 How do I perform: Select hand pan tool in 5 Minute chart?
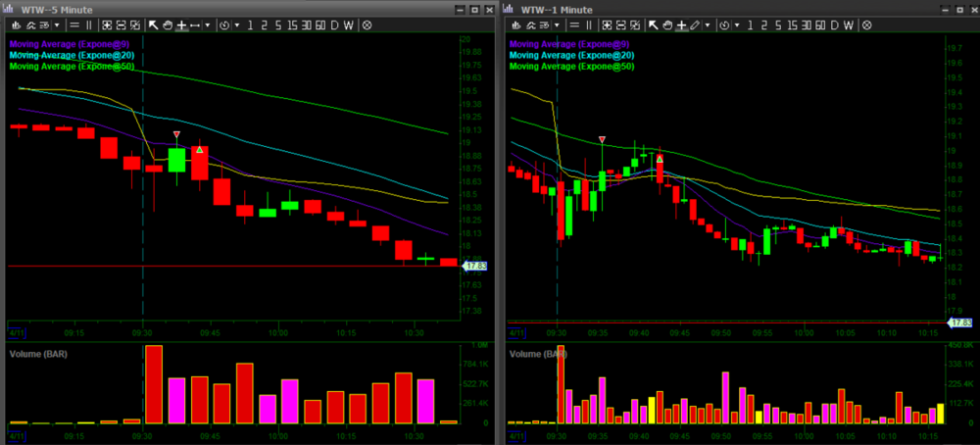[168, 24]
